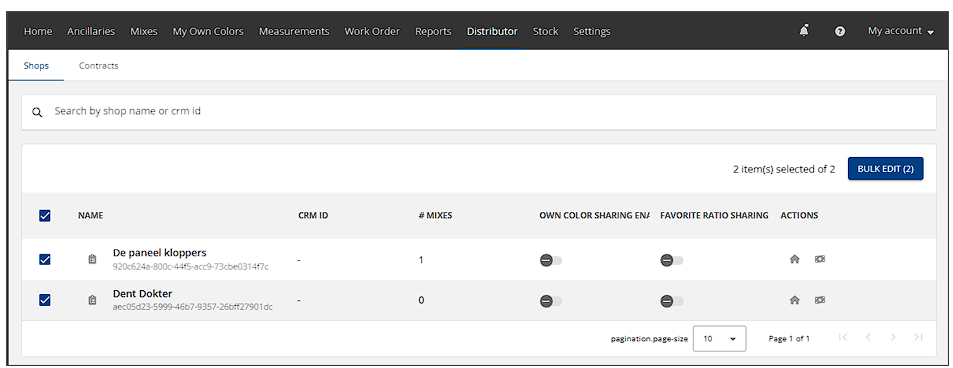Click the # MIXES column header
The image size is (953, 368).
(x=435, y=215)
